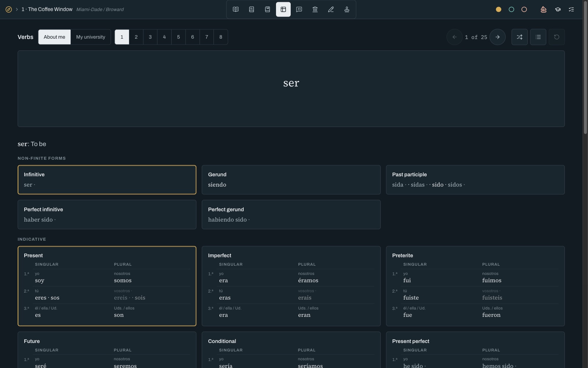Screen dimensions: 588x368
Task: Show the verb list view
Action: 538,37
